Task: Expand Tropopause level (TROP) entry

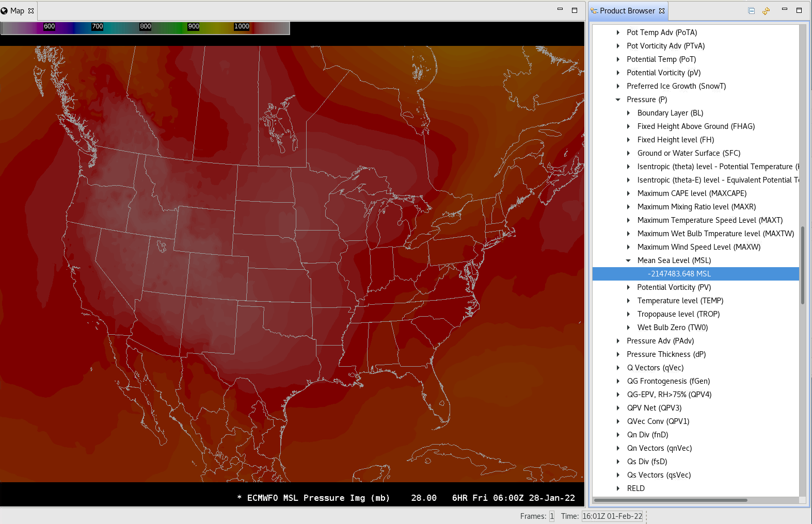Action: tap(628, 314)
